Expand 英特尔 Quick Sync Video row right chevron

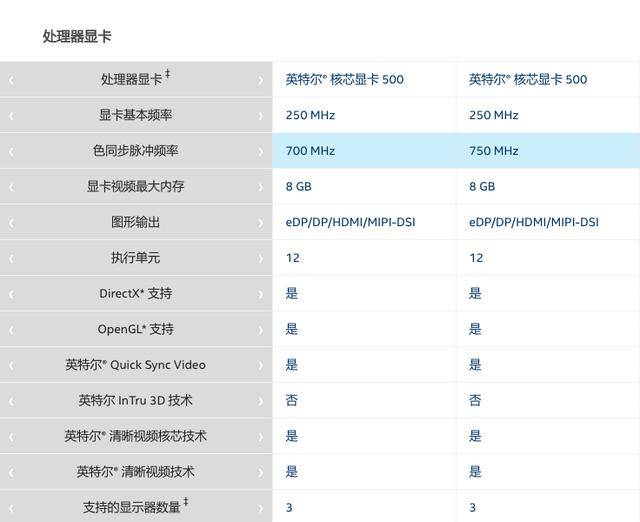tap(260, 366)
